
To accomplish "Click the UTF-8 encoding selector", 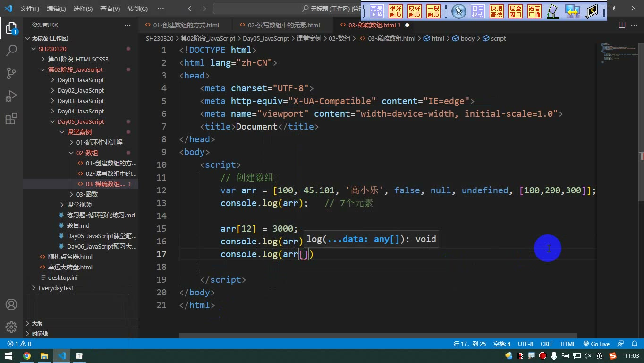I will click(525, 344).
